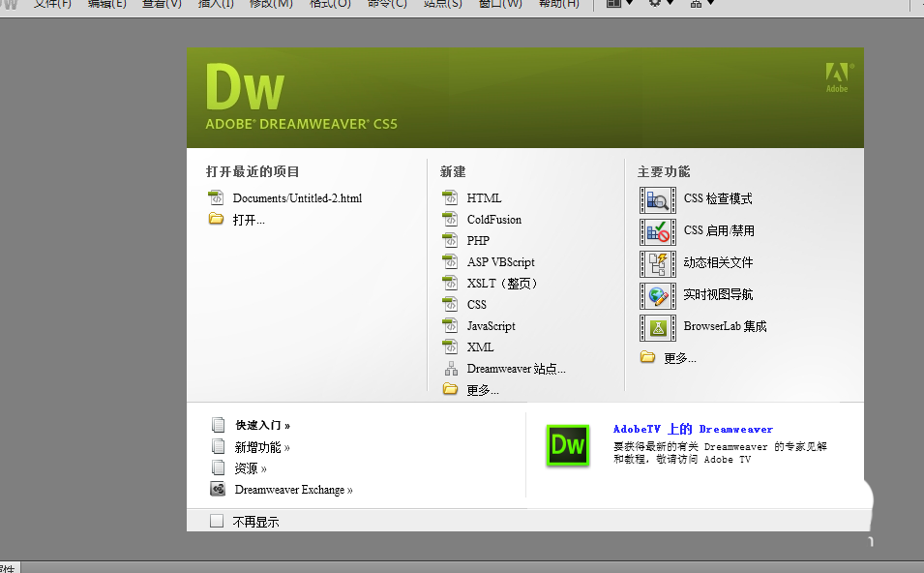Click the BrowserLab 集成 flask icon
924x573 pixels.
(658, 328)
